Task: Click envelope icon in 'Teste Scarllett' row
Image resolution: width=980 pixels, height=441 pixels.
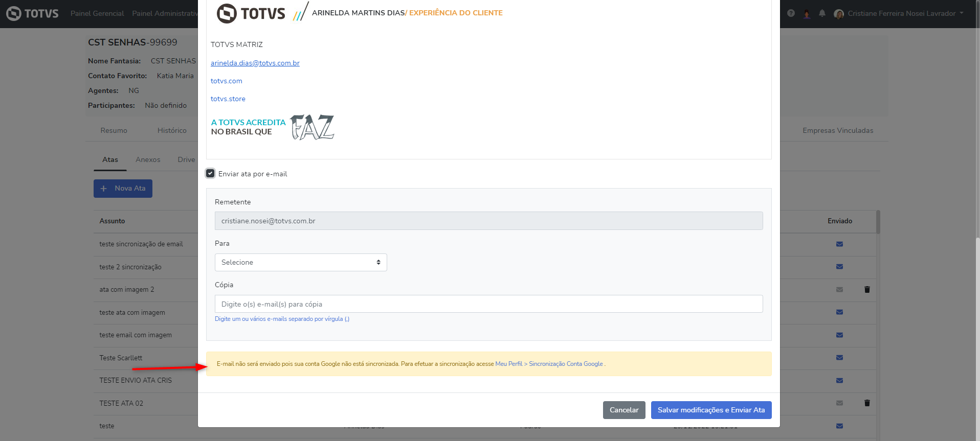Action: click(839, 358)
